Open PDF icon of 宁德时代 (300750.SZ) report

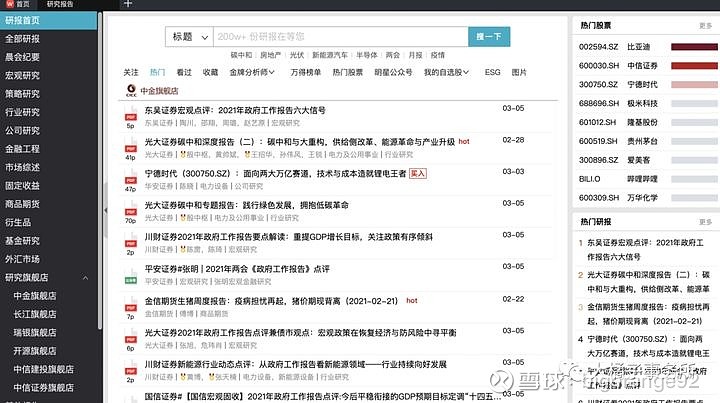(x=131, y=178)
